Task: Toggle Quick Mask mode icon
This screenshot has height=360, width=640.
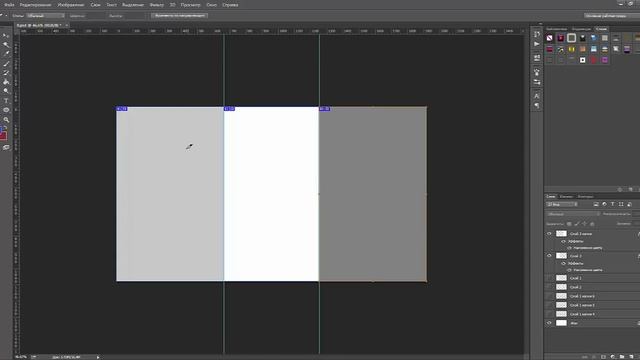Action: (6, 148)
